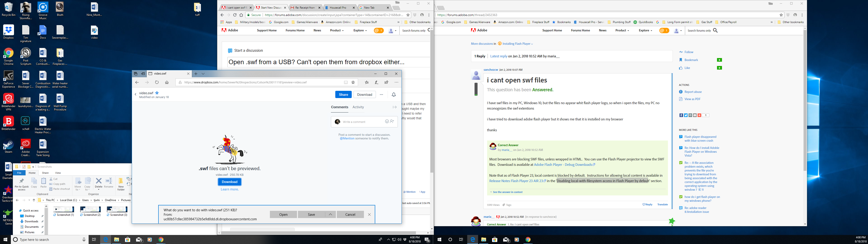Screen dimensions: 868x244
Task: Star the video.swf file in Dropbox
Action: [x=157, y=93]
